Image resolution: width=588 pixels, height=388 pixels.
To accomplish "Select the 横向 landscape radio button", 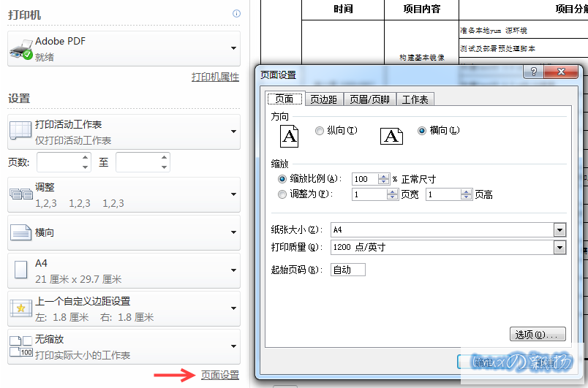I will (x=421, y=131).
